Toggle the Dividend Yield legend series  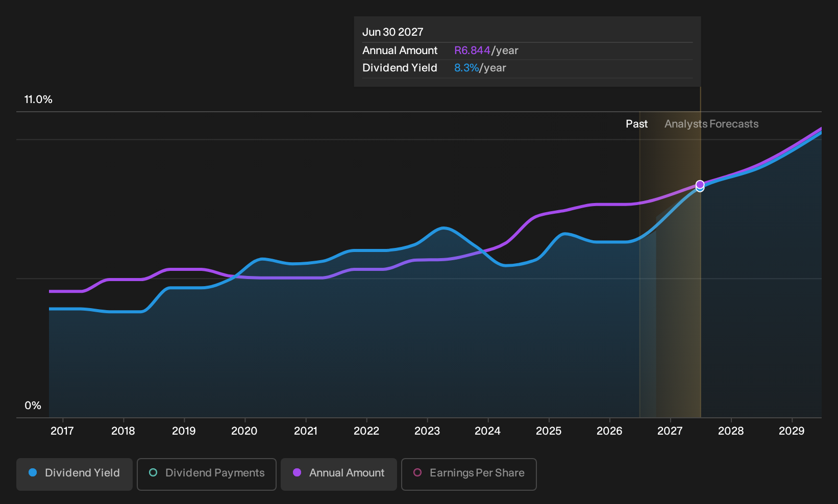(x=75, y=474)
